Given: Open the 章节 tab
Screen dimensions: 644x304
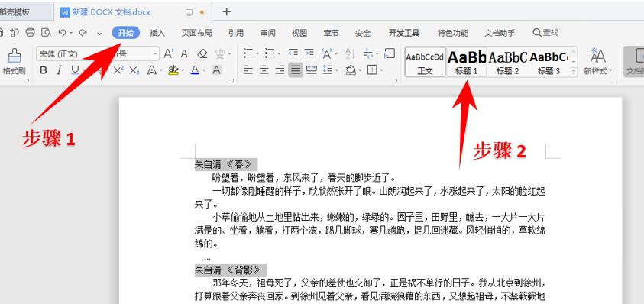Looking at the screenshot, I should pyautogui.click(x=331, y=33).
